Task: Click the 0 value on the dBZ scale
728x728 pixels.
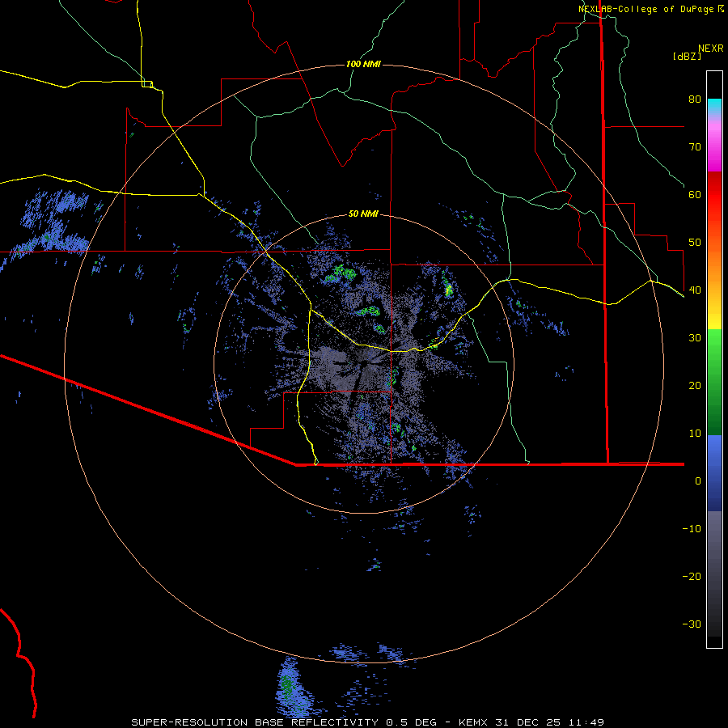Action: click(698, 481)
